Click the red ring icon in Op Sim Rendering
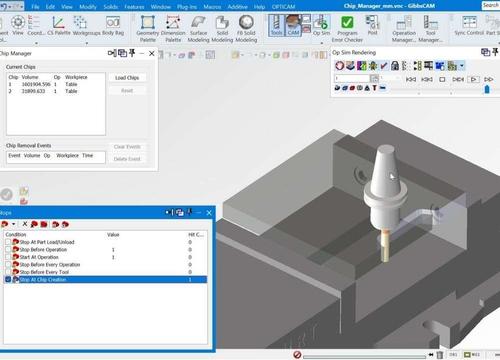 [x=339, y=66]
